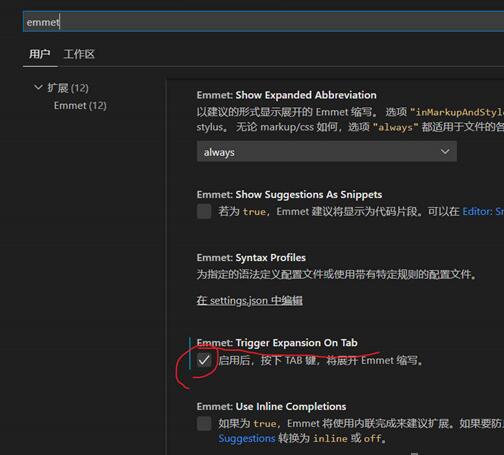Click the "Emmet: Show Expanded Abbreviation" setting title

(x=286, y=95)
